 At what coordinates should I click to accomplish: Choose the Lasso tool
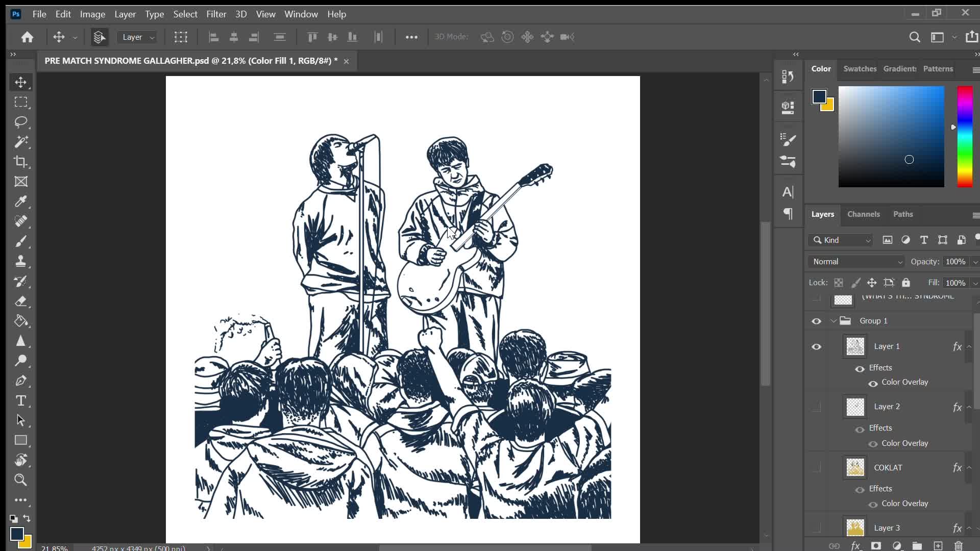tap(21, 122)
